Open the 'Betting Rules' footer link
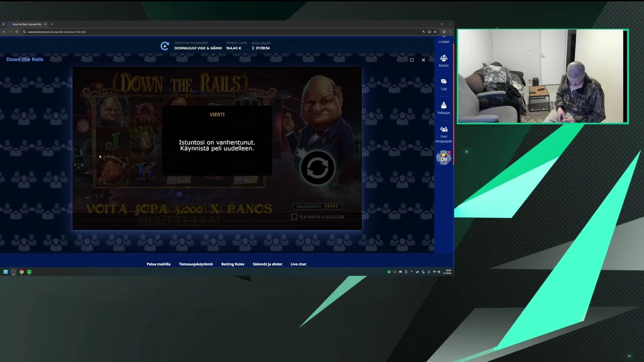The image size is (644, 362). coord(232,264)
